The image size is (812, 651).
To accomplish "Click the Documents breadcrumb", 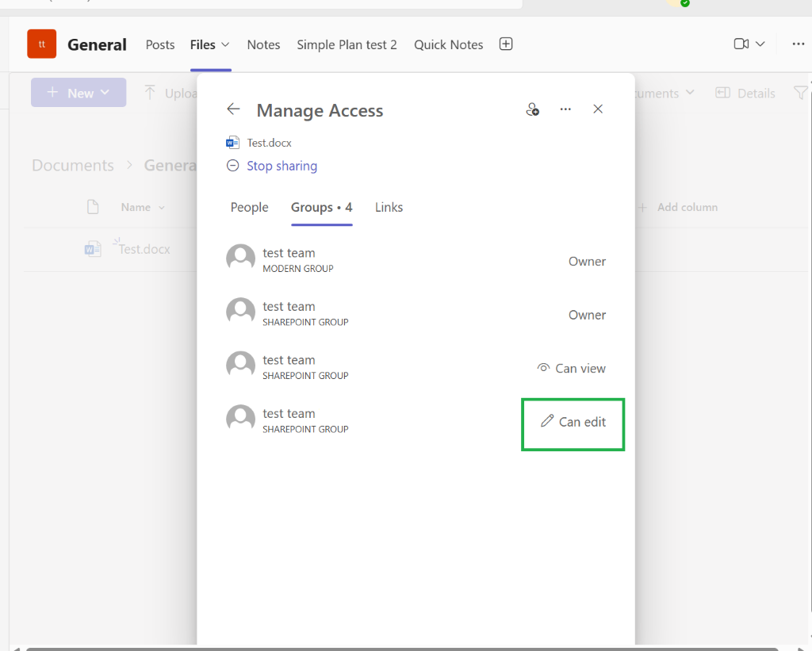I will click(x=73, y=165).
